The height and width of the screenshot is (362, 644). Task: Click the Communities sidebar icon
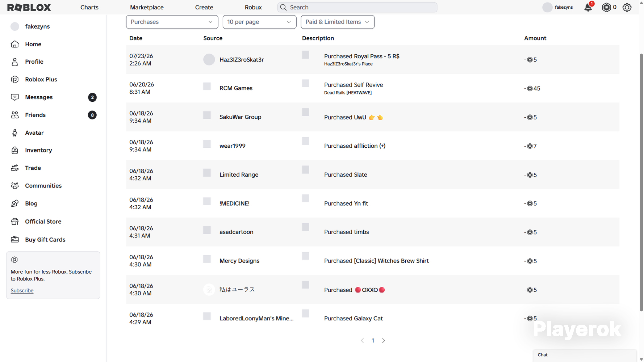pos(15,186)
